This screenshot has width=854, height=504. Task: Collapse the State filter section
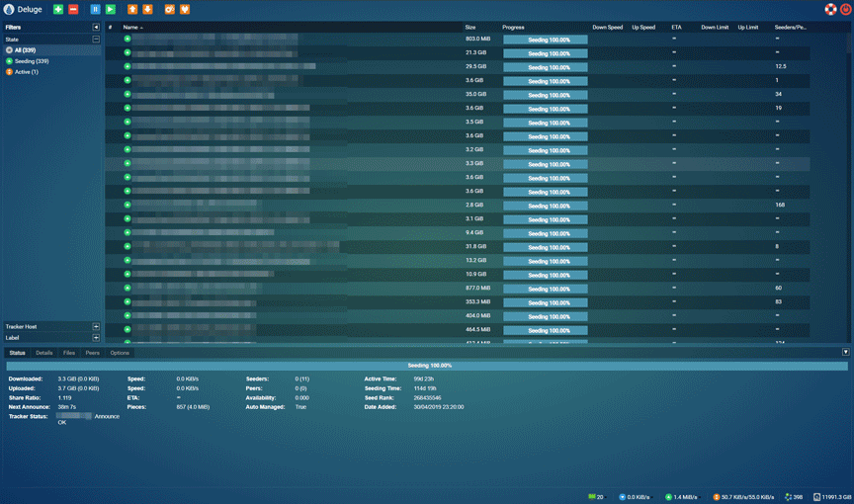coord(96,40)
